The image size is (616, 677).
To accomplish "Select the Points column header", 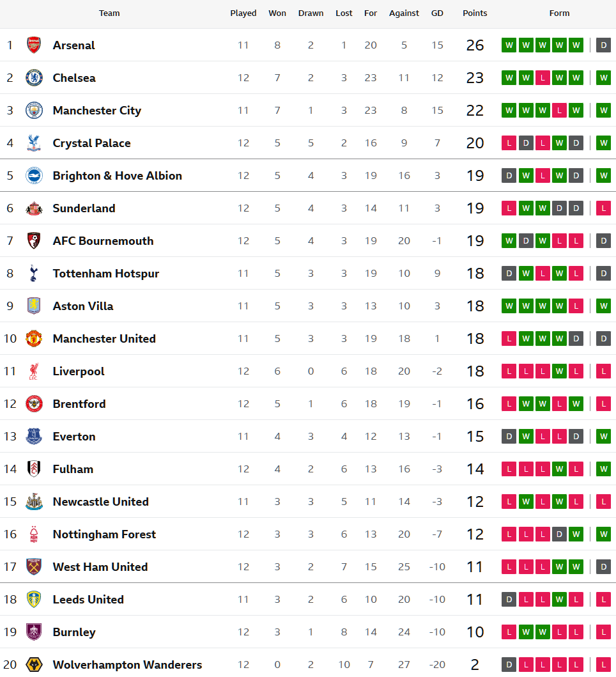I will tap(475, 13).
